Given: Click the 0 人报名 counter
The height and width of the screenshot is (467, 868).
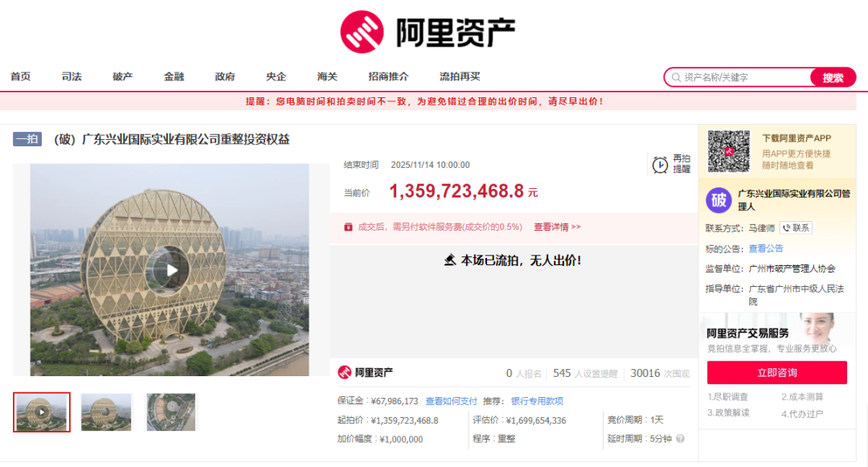Looking at the screenshot, I should click(x=524, y=374).
